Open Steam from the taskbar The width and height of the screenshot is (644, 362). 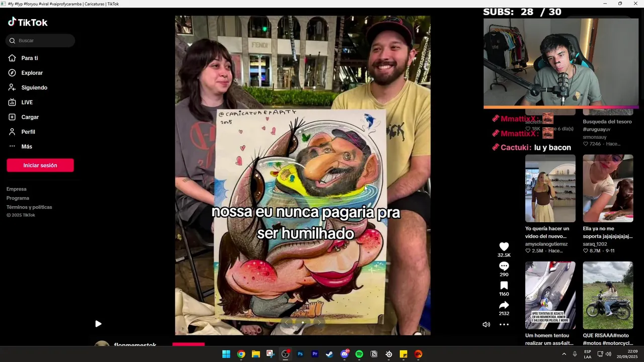click(x=330, y=354)
